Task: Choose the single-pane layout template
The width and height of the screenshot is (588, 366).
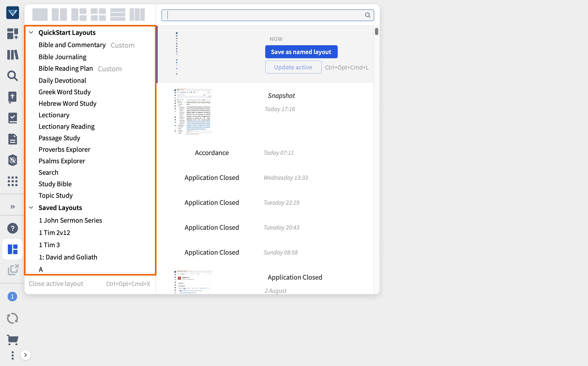Action: coord(40,15)
